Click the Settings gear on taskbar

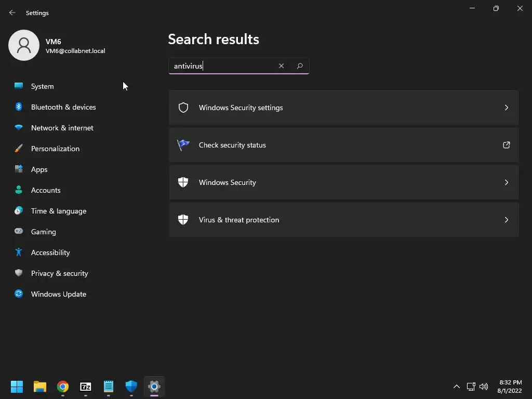[154, 387]
